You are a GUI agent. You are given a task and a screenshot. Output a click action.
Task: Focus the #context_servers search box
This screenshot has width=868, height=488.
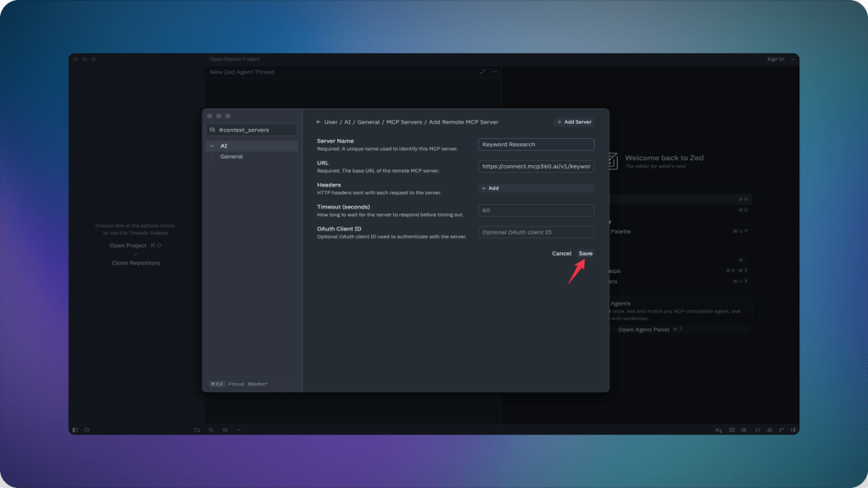[252, 130]
